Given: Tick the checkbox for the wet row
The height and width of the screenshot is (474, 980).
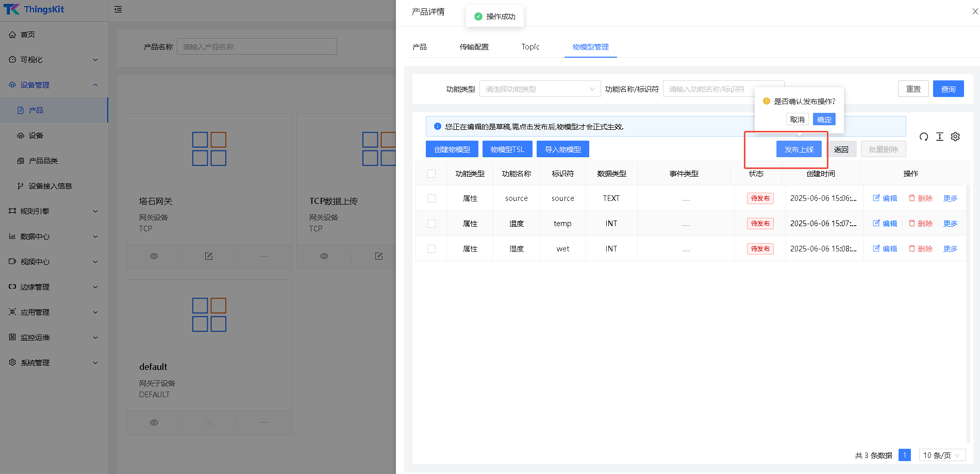Looking at the screenshot, I should click(x=431, y=249).
